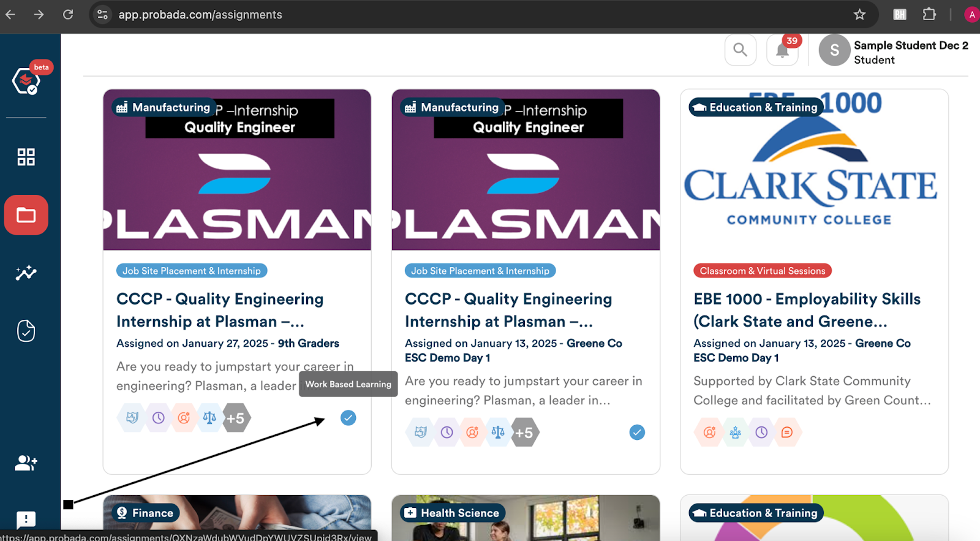Click the checkmark badge on first Plasman card
980x541 pixels.
349,418
